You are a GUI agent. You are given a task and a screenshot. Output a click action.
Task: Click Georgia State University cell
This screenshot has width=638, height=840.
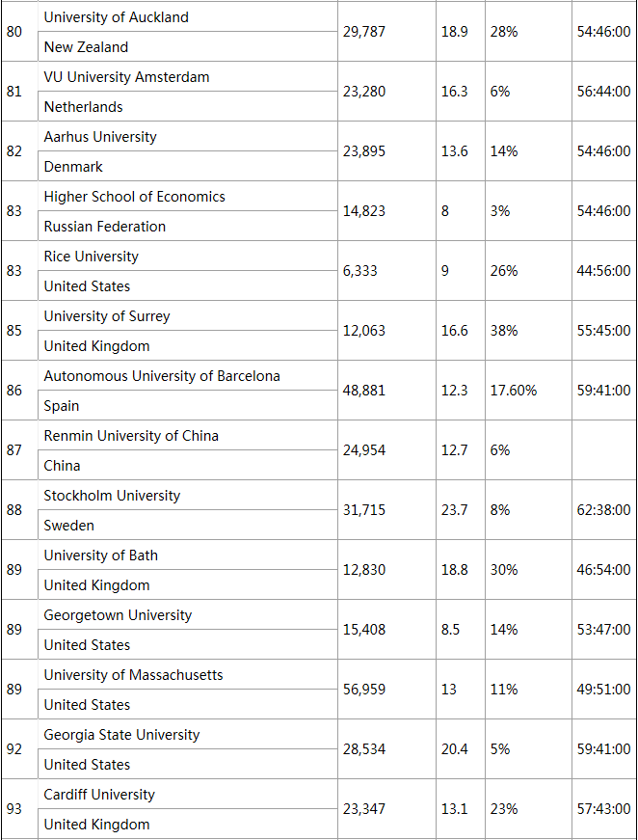coord(121,735)
